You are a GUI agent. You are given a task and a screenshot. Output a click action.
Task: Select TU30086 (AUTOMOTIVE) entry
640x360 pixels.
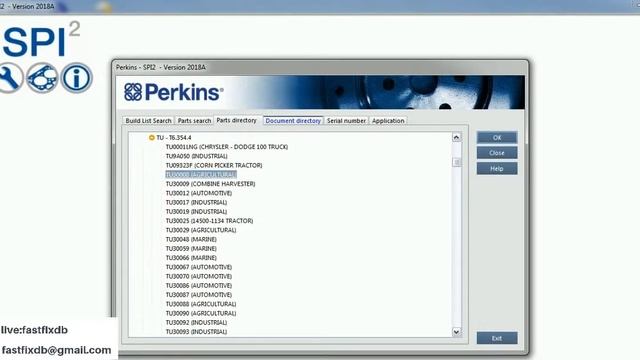[199, 286]
